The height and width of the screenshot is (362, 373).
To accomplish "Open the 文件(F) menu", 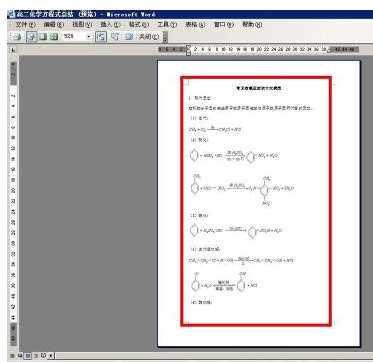I will pos(26,25).
